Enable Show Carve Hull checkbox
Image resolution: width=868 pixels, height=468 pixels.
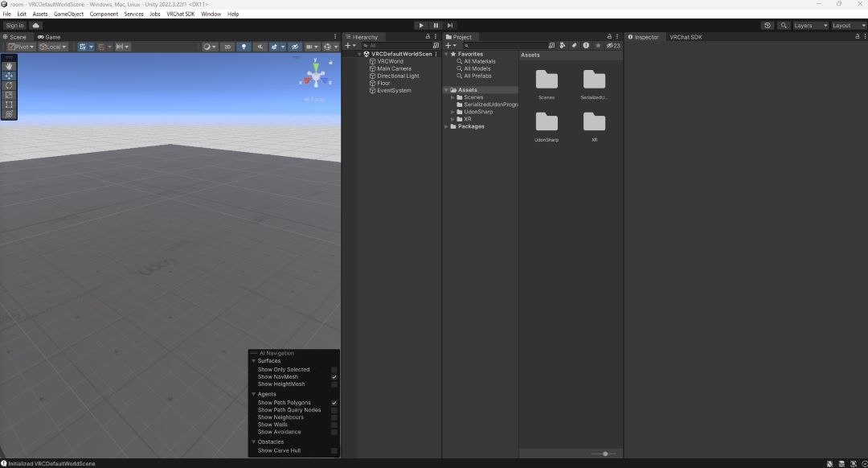tap(334, 450)
